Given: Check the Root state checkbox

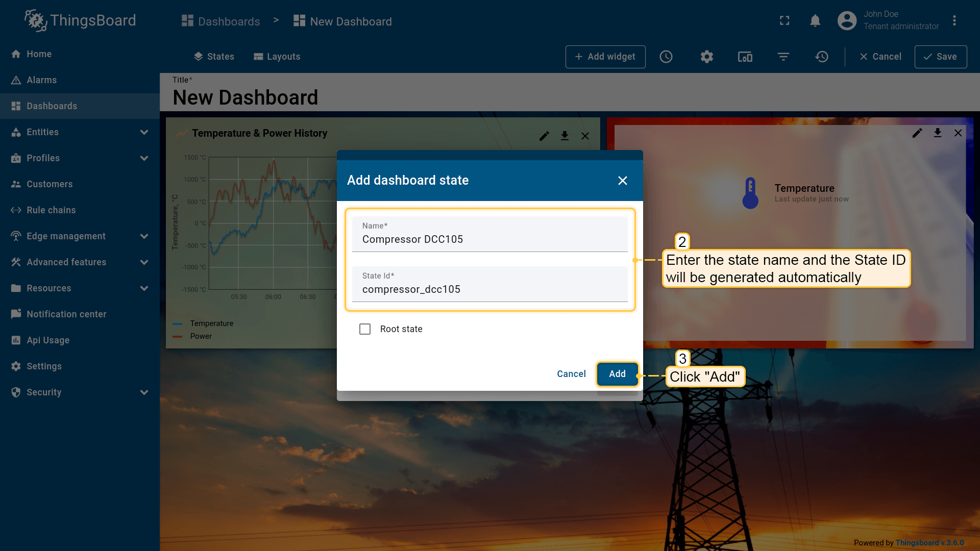Looking at the screenshot, I should point(365,329).
